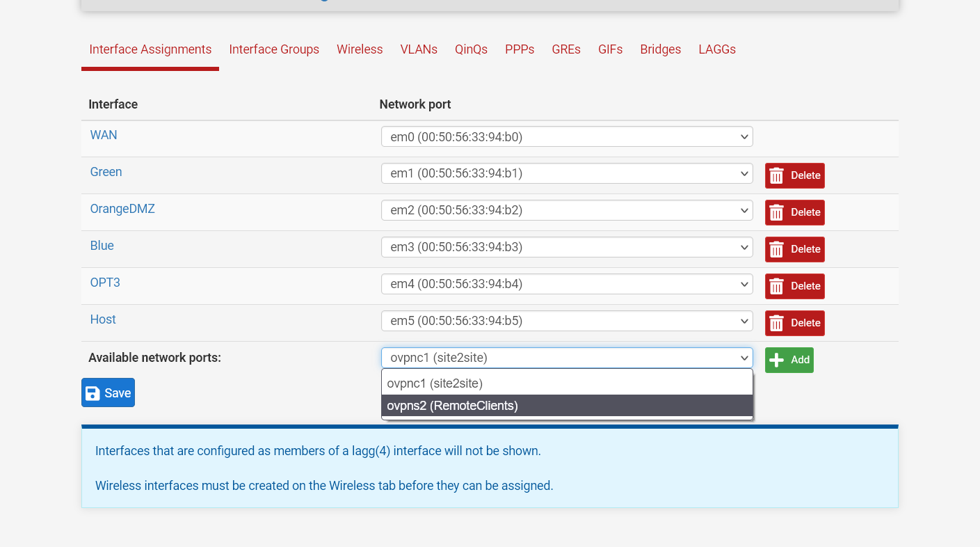
Task: Click the trash icon in OrangeDMZ row
Action: click(x=777, y=212)
